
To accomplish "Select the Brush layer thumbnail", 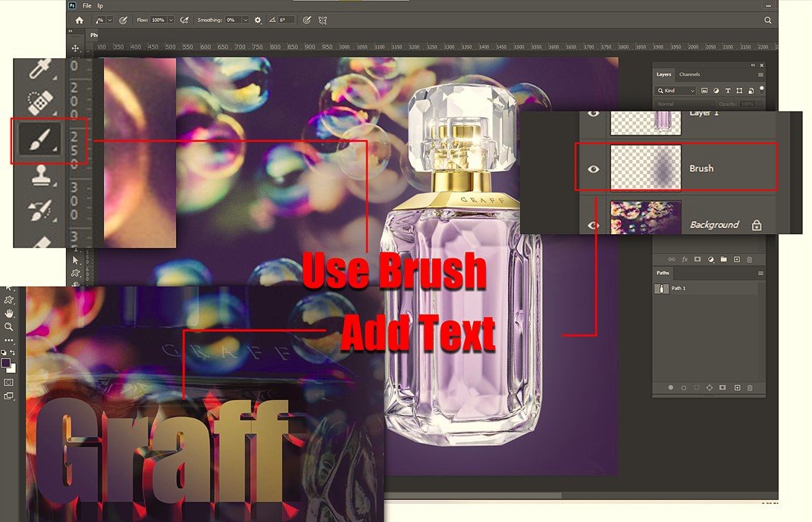I will pyautogui.click(x=646, y=167).
